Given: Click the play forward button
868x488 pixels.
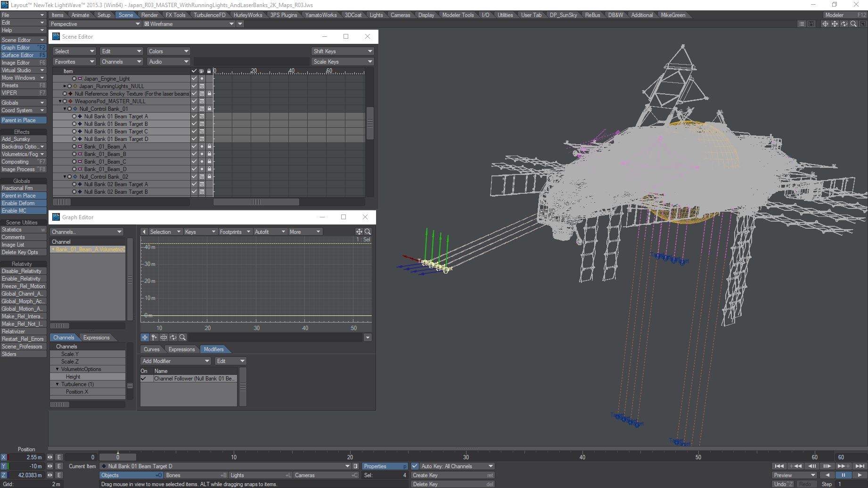Looking at the screenshot, I should (860, 475).
